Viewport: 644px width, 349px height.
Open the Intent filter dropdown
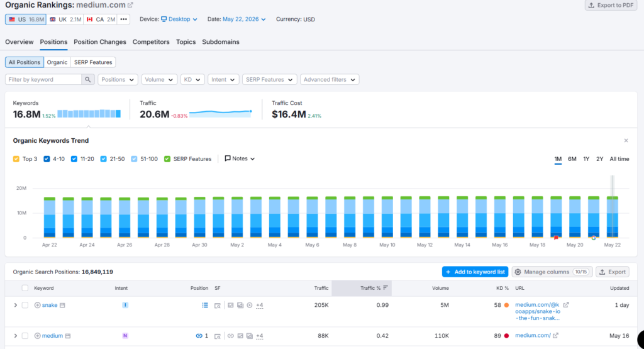click(x=223, y=80)
